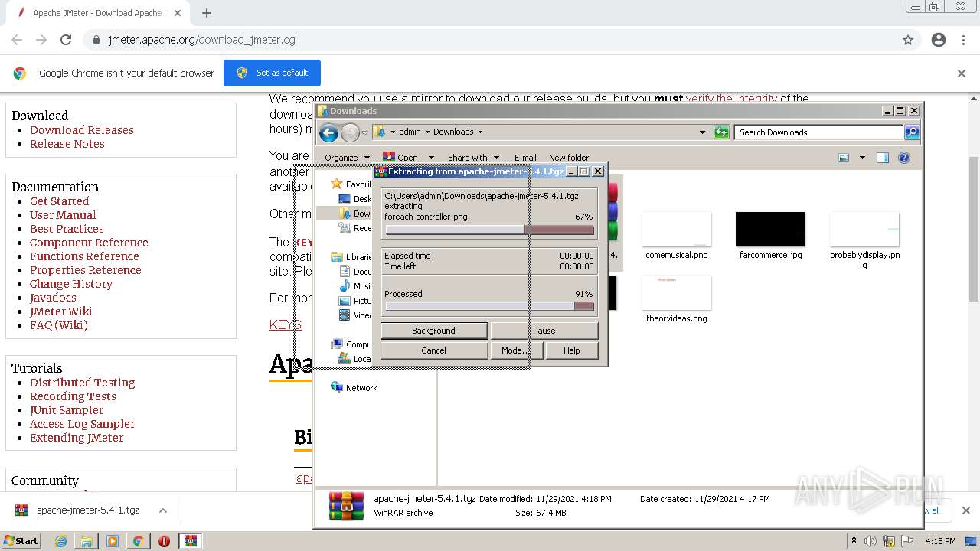Open recent pages dropdown beside forward arrow
Screen dimensions: 980x551
365,132
